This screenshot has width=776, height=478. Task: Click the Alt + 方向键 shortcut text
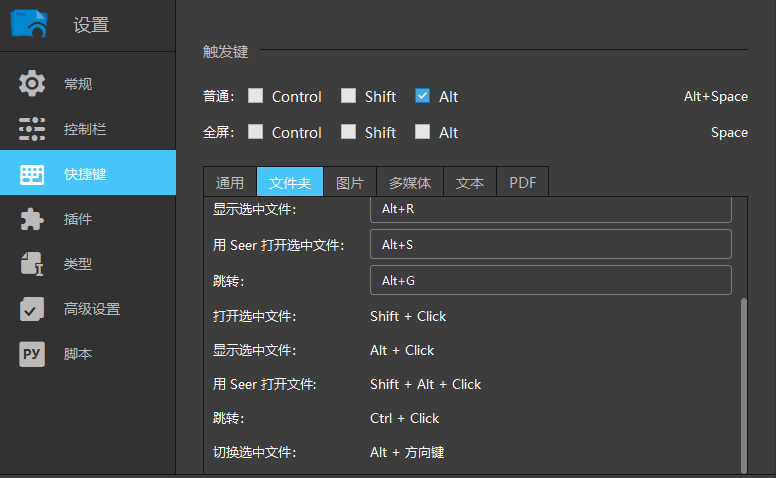[407, 452]
